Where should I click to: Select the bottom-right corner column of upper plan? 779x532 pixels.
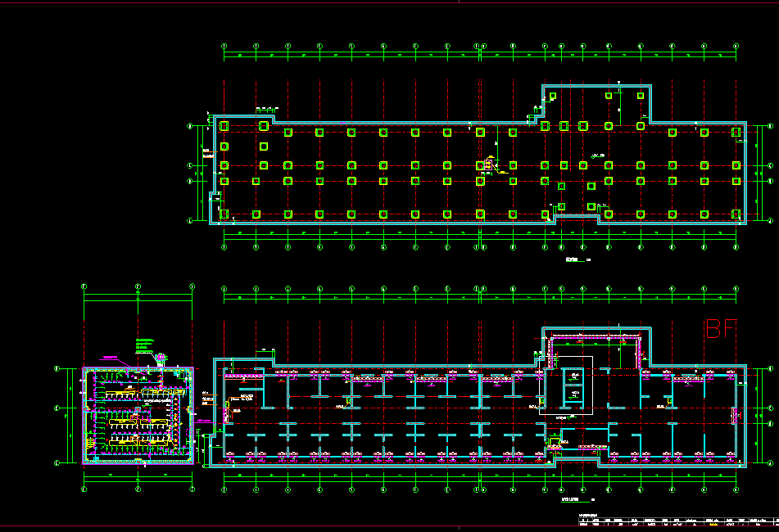[736, 214]
